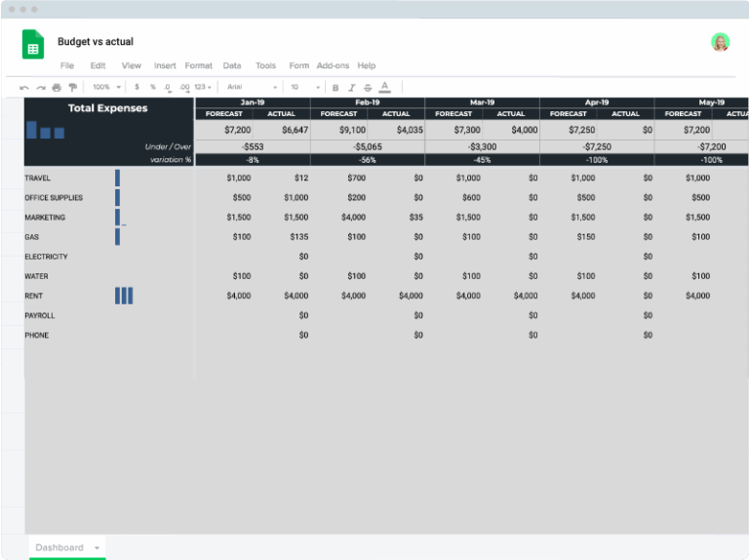749x560 pixels.
Task: Toggle italic formatting
Action: [351, 87]
